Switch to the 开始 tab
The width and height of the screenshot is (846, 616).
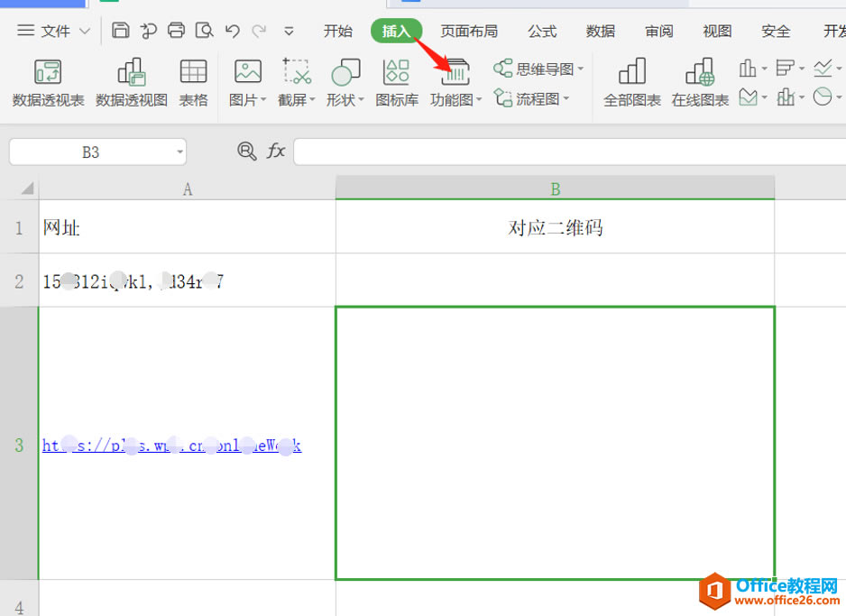coord(337,32)
